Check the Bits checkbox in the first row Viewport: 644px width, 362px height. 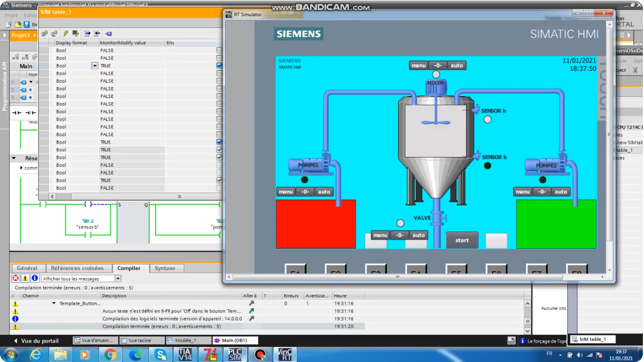point(219,50)
